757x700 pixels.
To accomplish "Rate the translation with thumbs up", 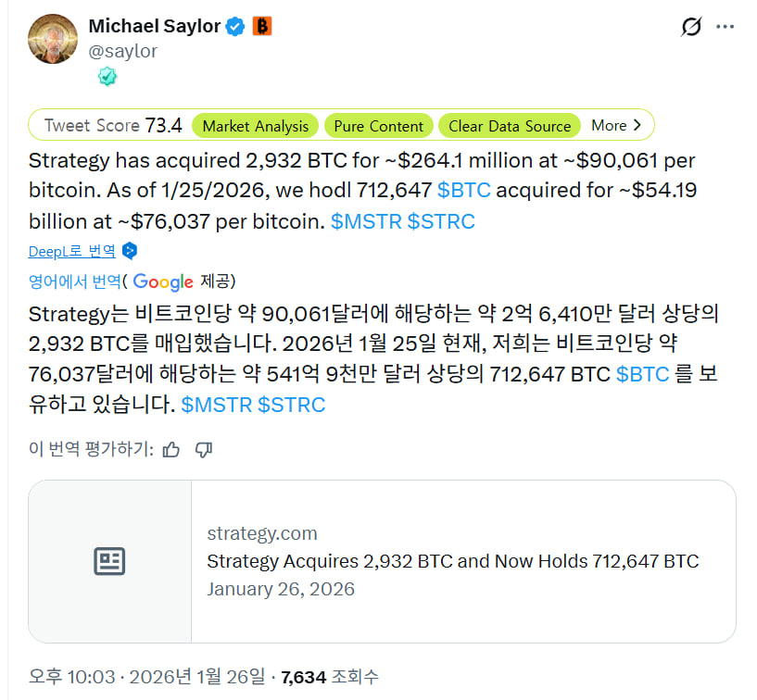I will pos(171,450).
